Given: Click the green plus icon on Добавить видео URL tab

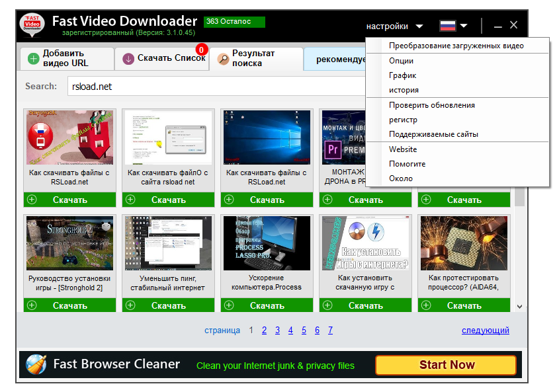Looking at the screenshot, I should tap(34, 58).
